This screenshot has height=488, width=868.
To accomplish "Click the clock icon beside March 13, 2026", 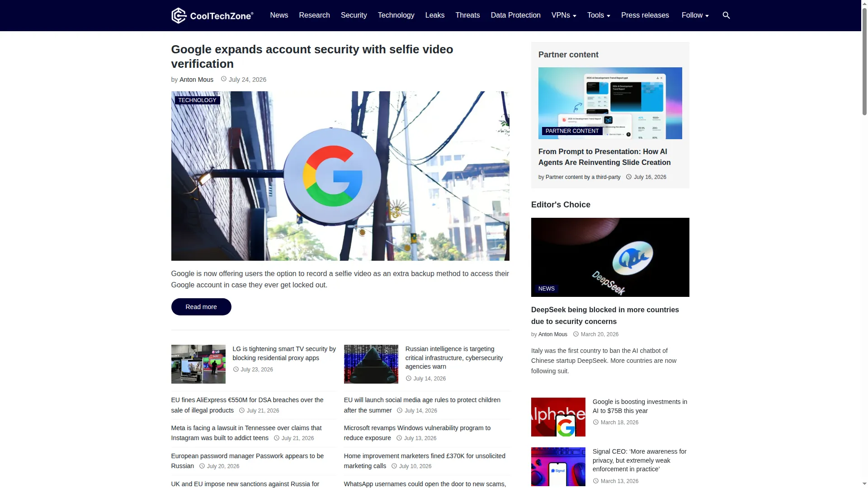I will [596, 481].
